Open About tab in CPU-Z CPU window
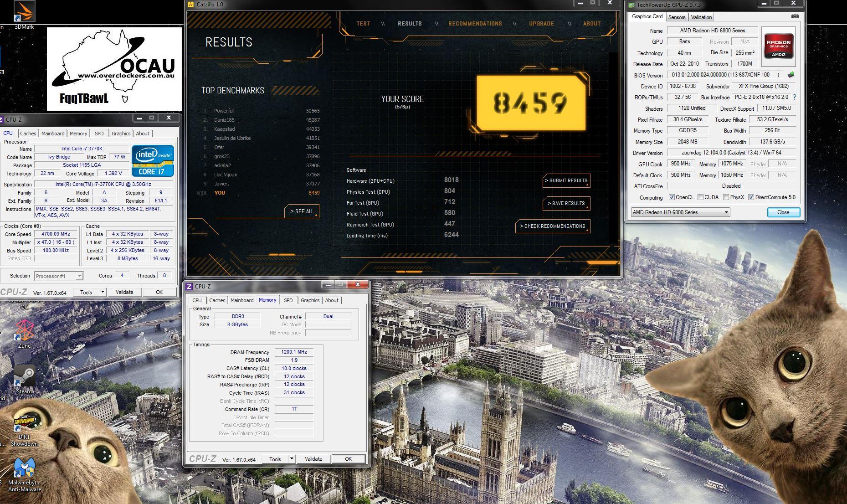847x504 pixels. tap(143, 134)
